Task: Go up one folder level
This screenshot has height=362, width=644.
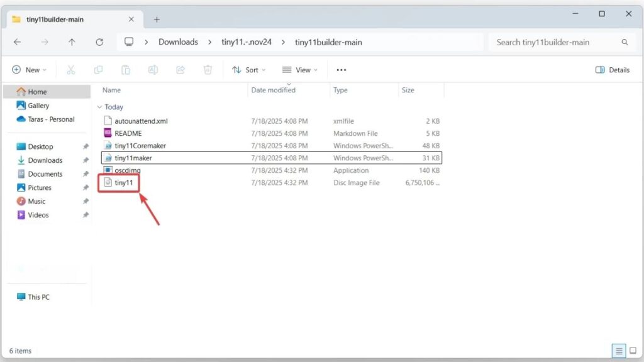Action: [x=72, y=42]
